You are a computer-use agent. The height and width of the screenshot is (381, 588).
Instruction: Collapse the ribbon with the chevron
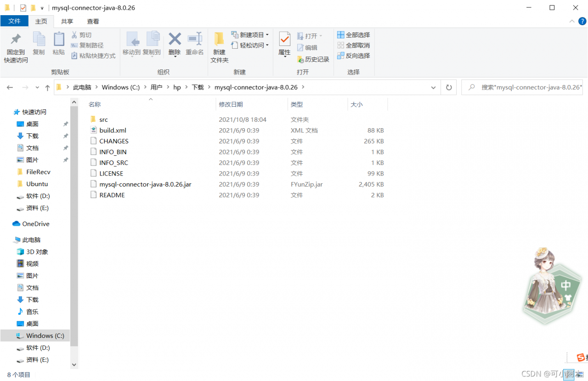(x=572, y=21)
